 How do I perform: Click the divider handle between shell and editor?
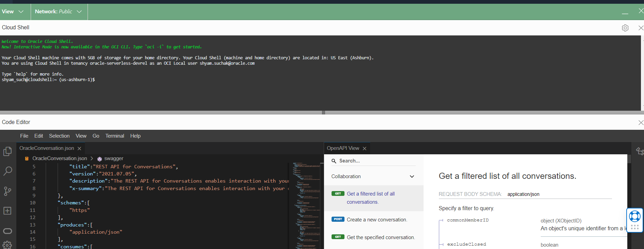[x=323, y=112]
